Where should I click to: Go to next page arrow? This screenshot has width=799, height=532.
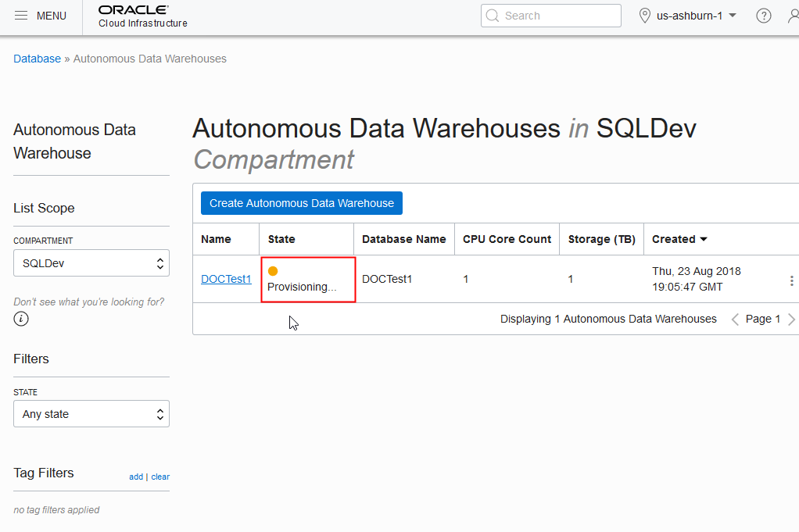[x=791, y=320]
